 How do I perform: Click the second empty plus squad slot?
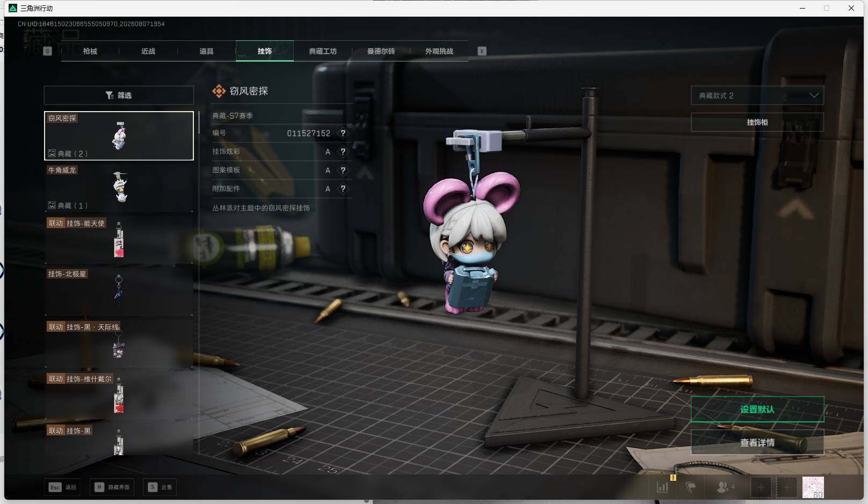(786, 487)
